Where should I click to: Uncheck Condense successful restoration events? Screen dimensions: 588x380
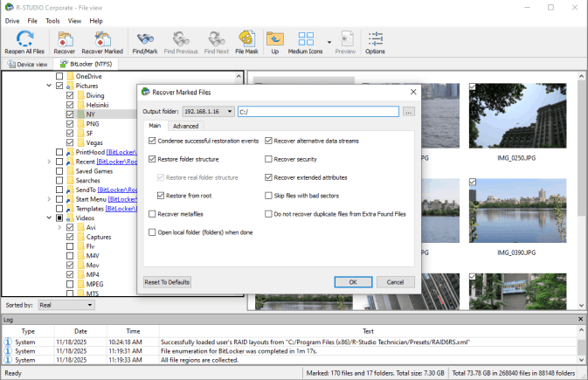pos(153,141)
